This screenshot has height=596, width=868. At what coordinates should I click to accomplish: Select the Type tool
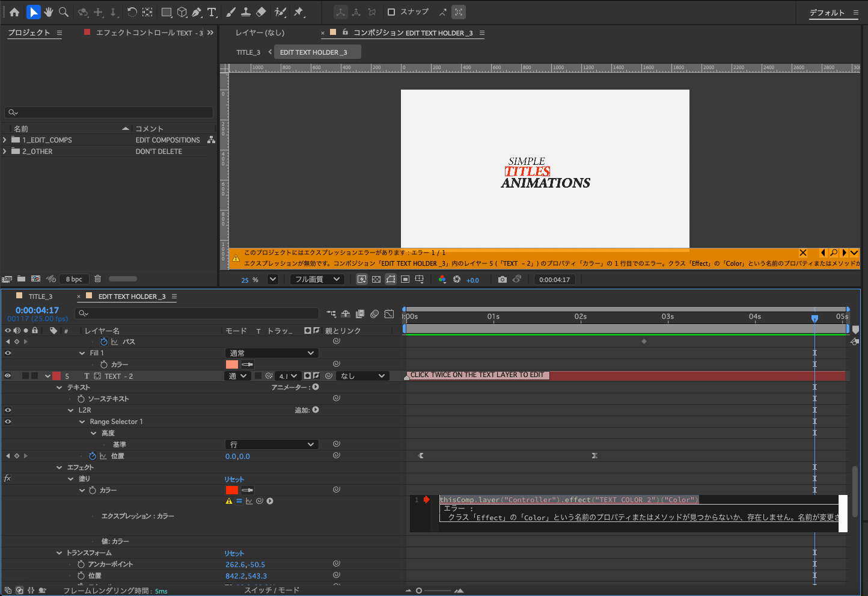tap(212, 12)
